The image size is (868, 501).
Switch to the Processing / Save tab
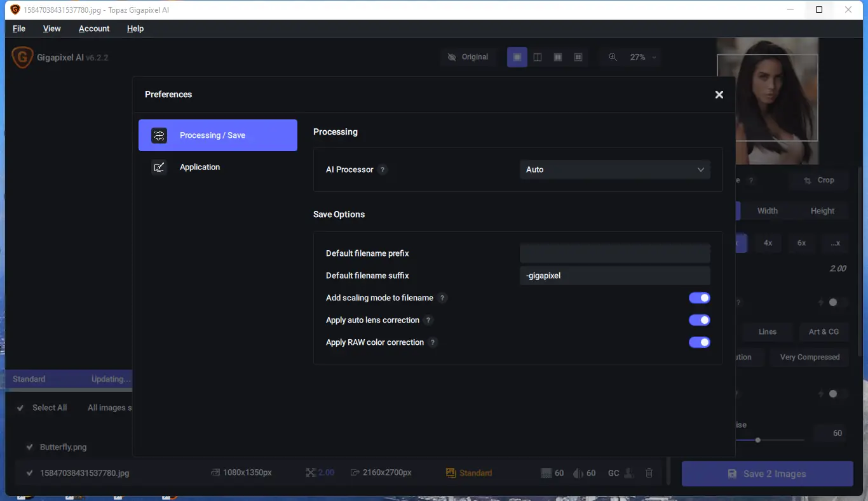pos(218,135)
